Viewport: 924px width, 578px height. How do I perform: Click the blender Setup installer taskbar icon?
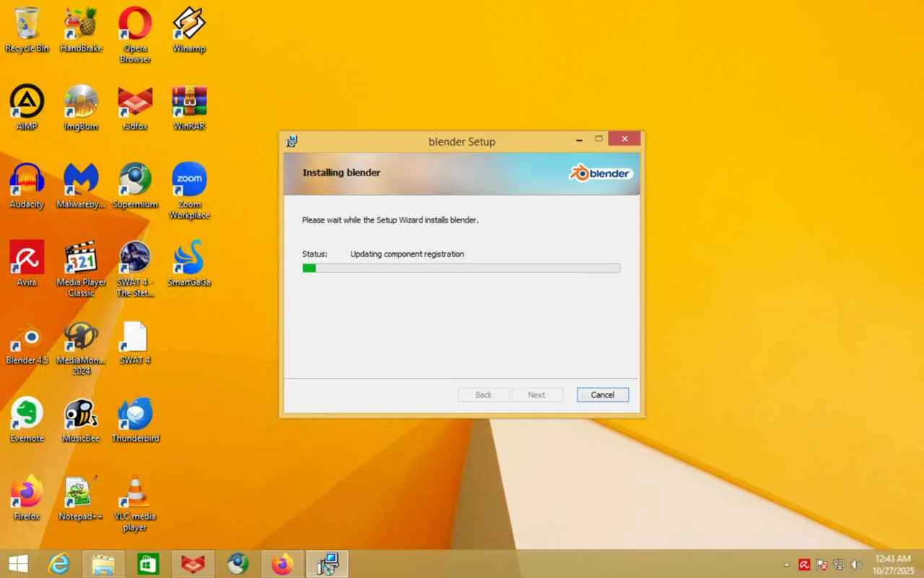click(x=327, y=564)
